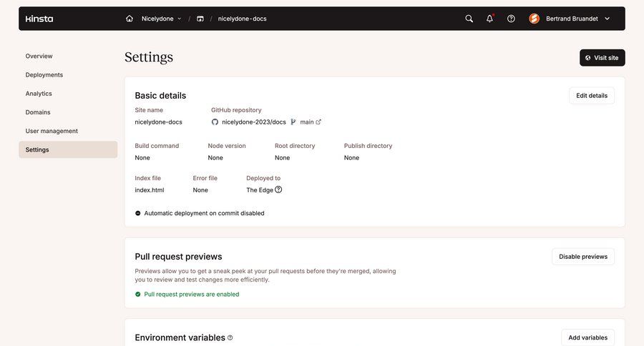Viewport: 644px width, 346px height.
Task: Click the Kinsta logo
Action: click(39, 19)
